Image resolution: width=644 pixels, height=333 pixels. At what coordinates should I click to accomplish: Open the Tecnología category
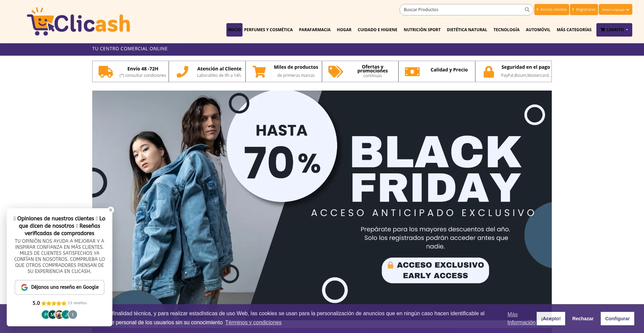click(x=506, y=30)
